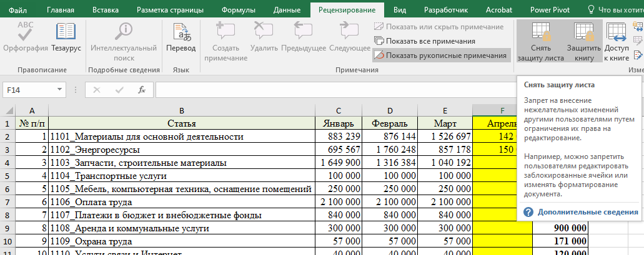644x255 pixels.
Task: Select column E header
Action: click(445, 111)
